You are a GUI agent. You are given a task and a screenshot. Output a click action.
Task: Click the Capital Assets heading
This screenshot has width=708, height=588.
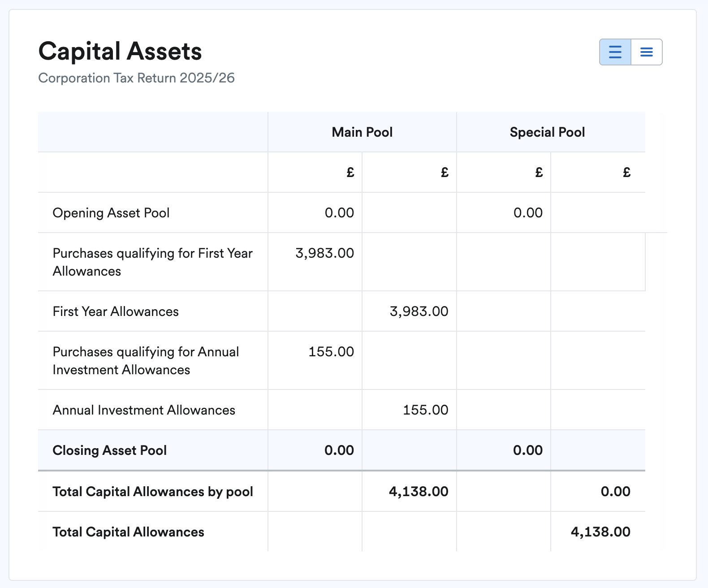pyautogui.click(x=120, y=51)
